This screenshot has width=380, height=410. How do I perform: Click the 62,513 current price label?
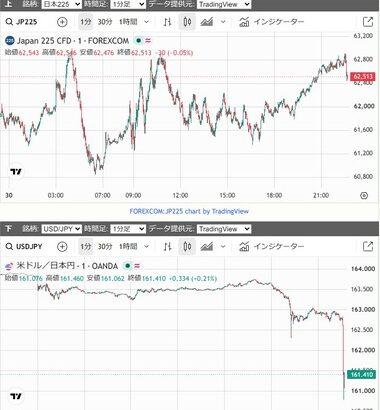(363, 77)
